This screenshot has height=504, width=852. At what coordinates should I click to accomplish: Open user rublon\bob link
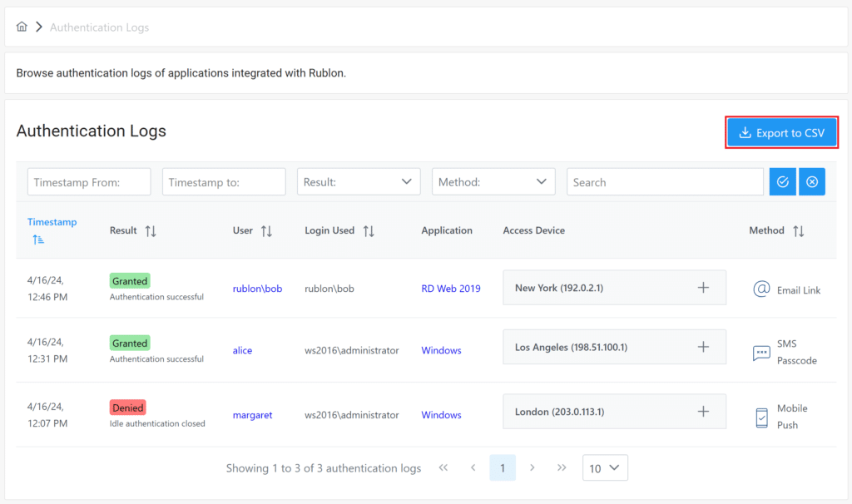point(257,289)
